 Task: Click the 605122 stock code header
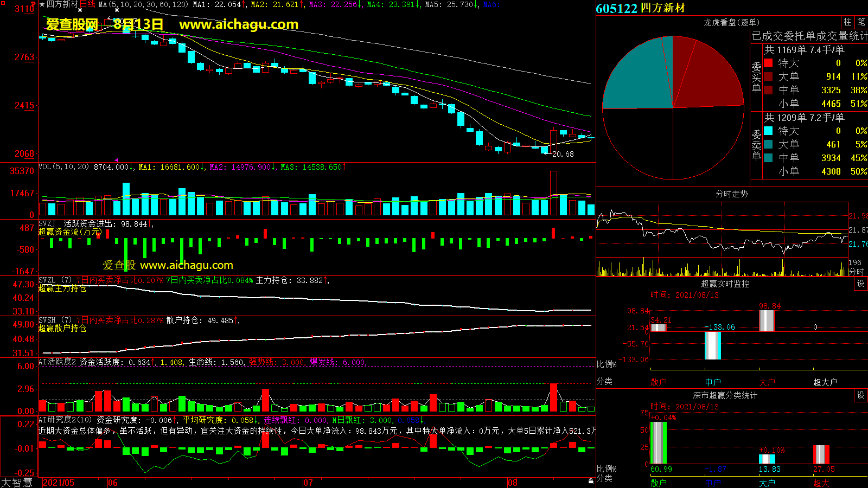click(x=616, y=8)
